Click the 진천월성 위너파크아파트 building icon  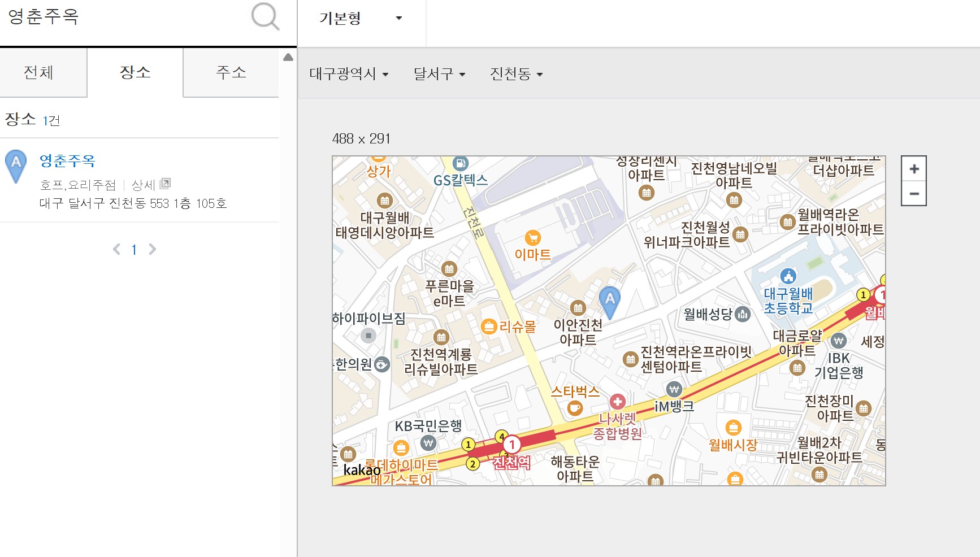click(740, 234)
